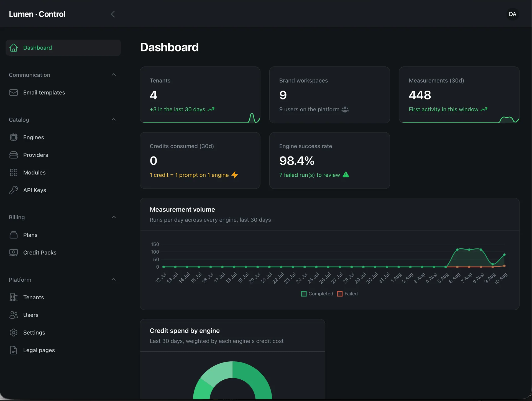This screenshot has width=532, height=401.
Task: Click '+3 in the last 30 days' text
Action: (x=177, y=109)
